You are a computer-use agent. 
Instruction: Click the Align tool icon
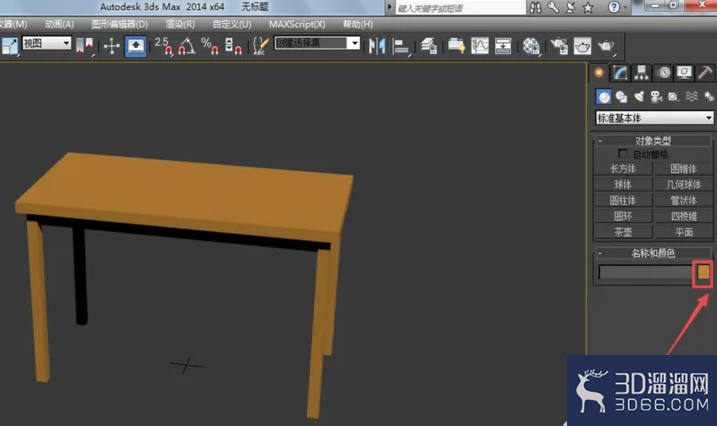tap(401, 46)
